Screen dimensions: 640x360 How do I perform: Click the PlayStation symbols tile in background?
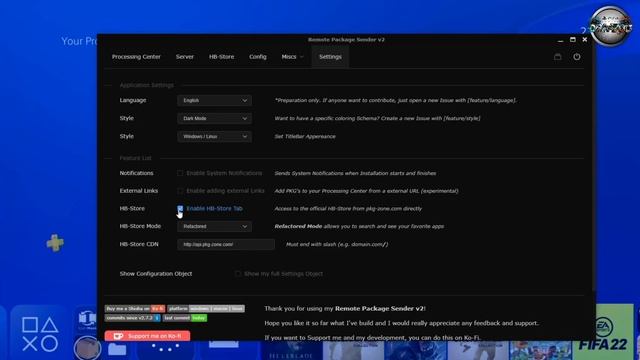point(40,333)
